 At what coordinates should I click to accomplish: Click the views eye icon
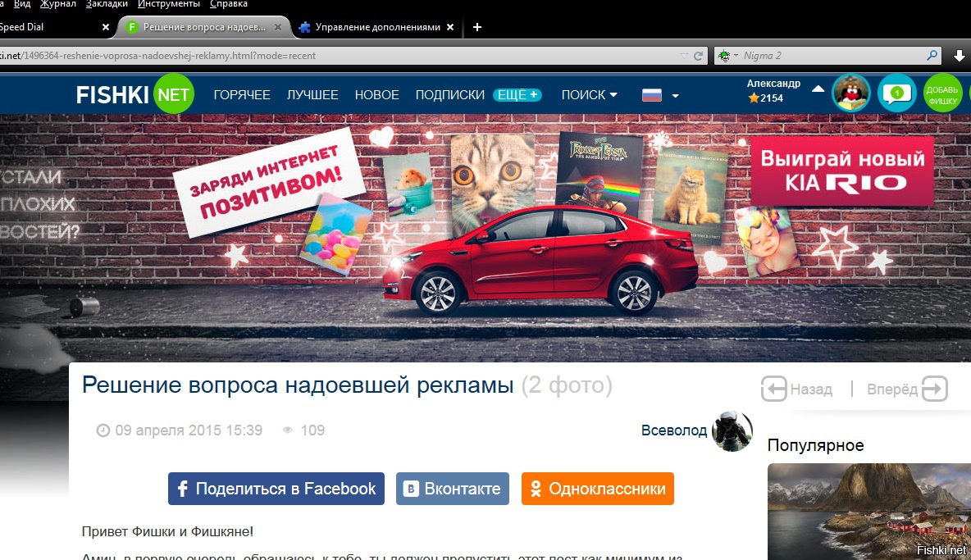click(x=287, y=430)
